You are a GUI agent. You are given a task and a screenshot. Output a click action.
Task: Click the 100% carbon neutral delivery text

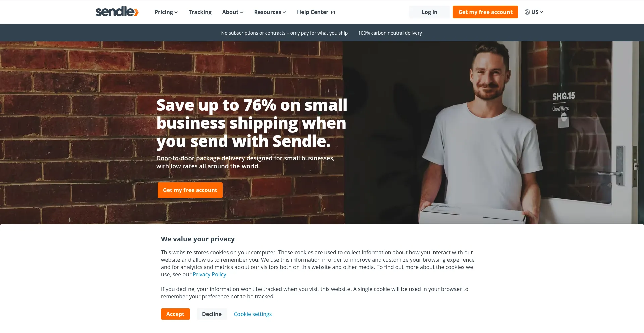(390, 33)
